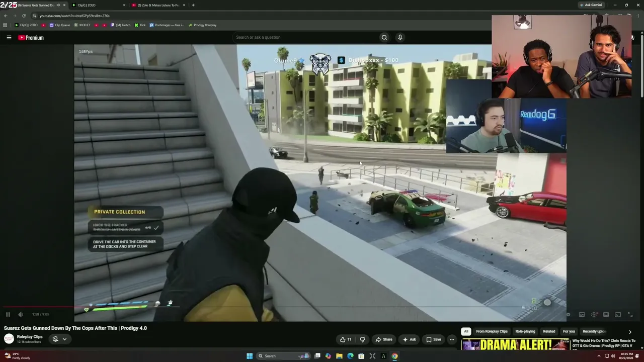Open Microsoft Edge from the taskbar

pyautogui.click(x=350, y=356)
